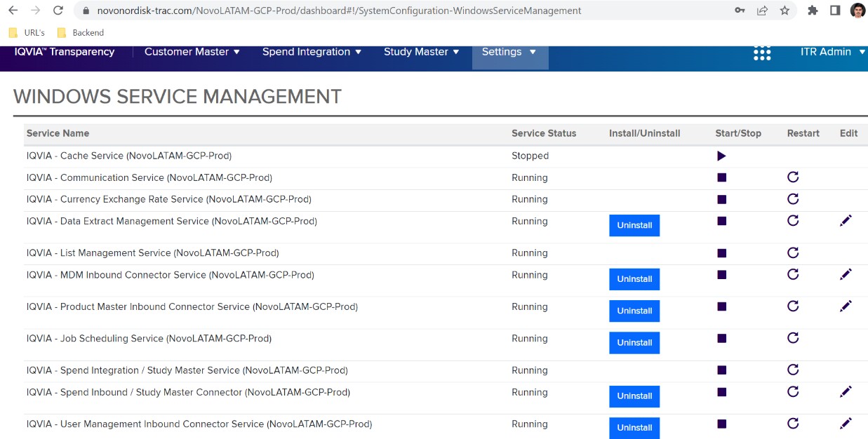Open the browser extensions puzzle icon
868x439 pixels.
813,11
